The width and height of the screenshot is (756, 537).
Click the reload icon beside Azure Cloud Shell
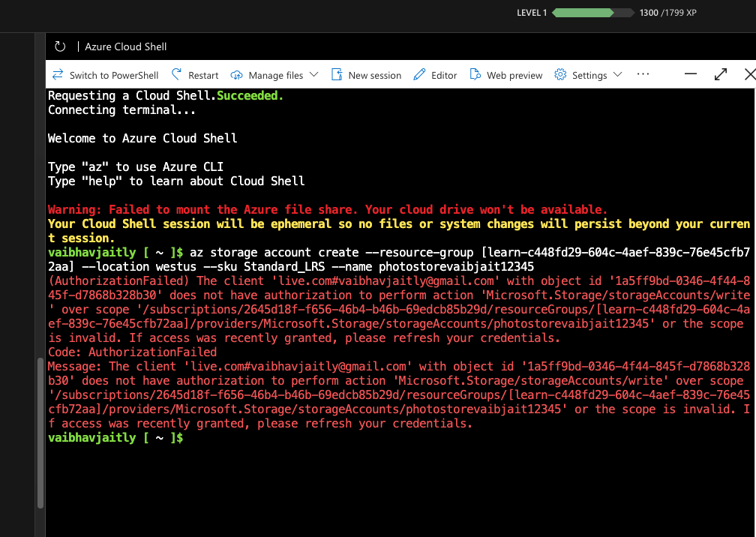coord(60,46)
